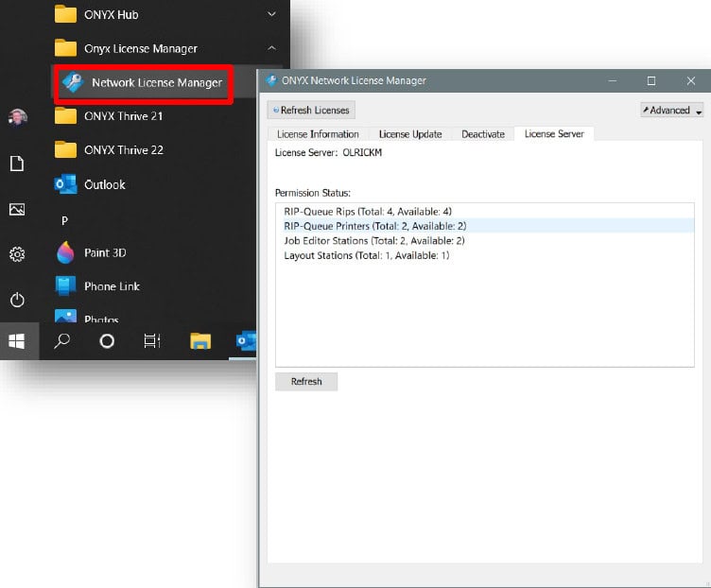Select 'Layout Stations (Total: 1, Available: 1)'
This screenshot has height=588, width=711.
coord(484,255)
